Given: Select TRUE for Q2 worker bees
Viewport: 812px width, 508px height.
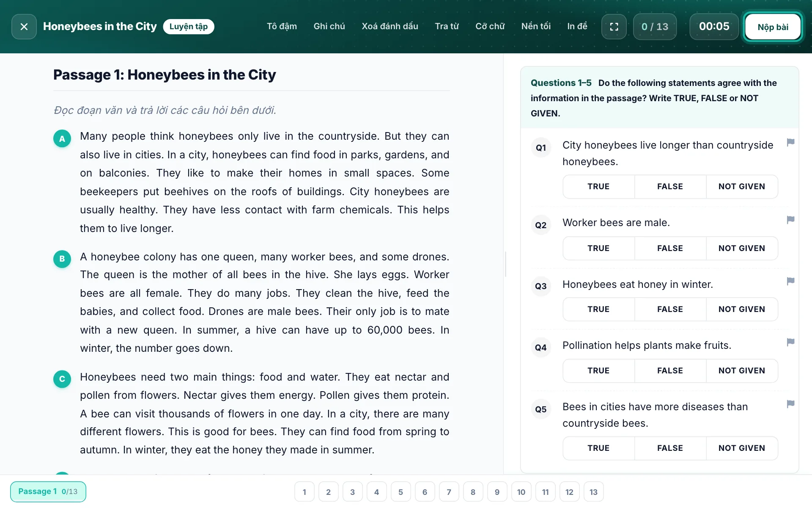Looking at the screenshot, I should pyautogui.click(x=598, y=248).
